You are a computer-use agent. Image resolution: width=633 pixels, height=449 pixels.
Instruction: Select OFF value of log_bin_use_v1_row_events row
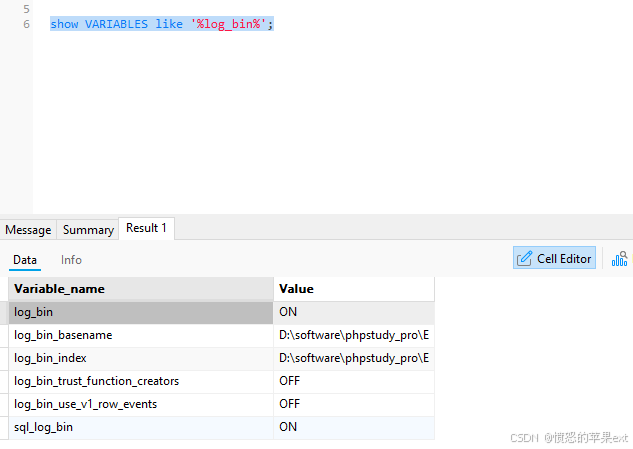click(x=354, y=405)
